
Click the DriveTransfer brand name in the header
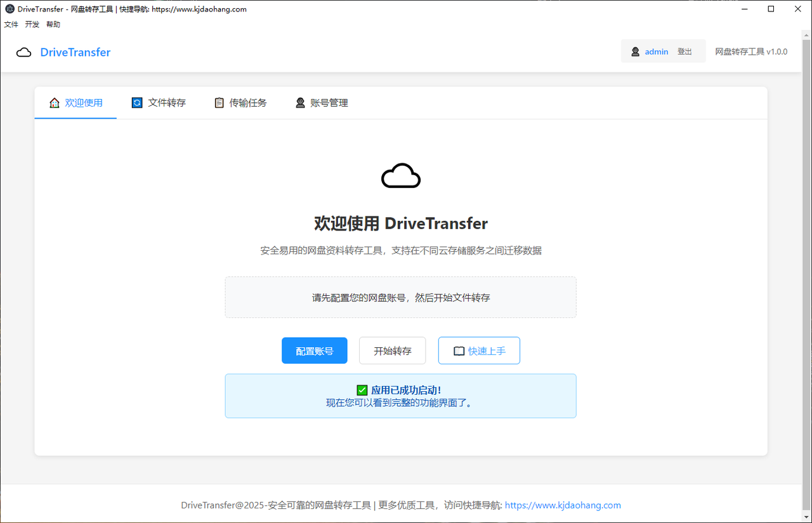(x=75, y=53)
